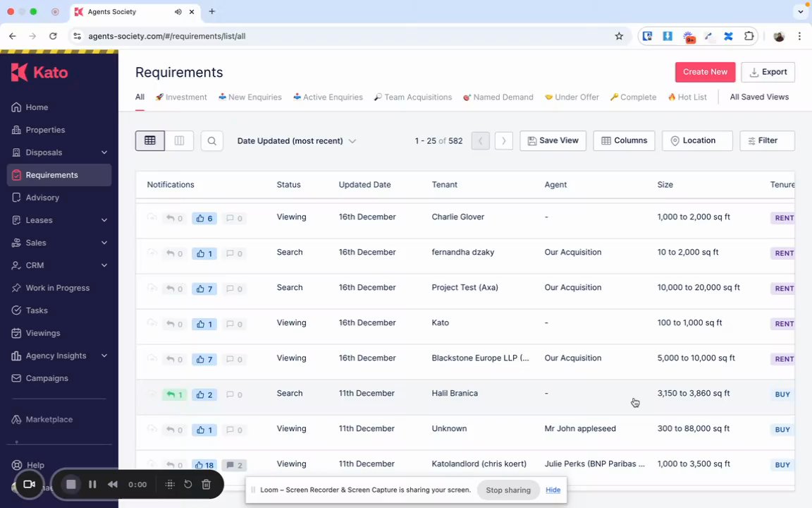Open comments icon in Kato tenant row
812x508 pixels.
point(234,324)
